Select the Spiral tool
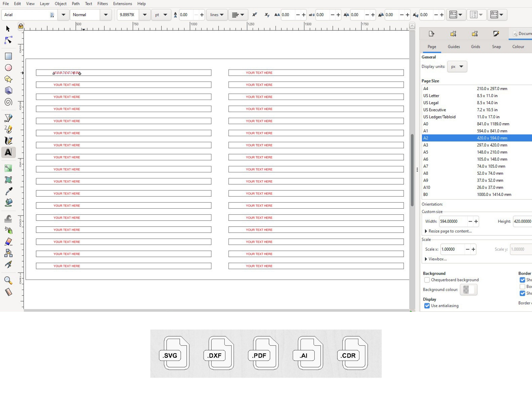 click(8, 102)
